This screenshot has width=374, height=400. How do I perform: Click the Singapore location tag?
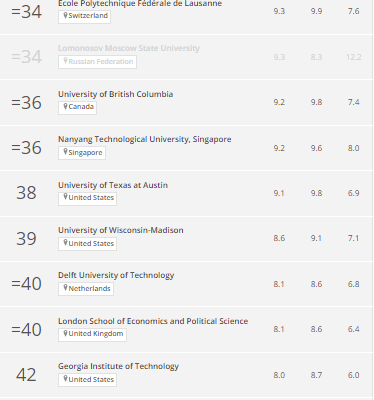click(82, 153)
